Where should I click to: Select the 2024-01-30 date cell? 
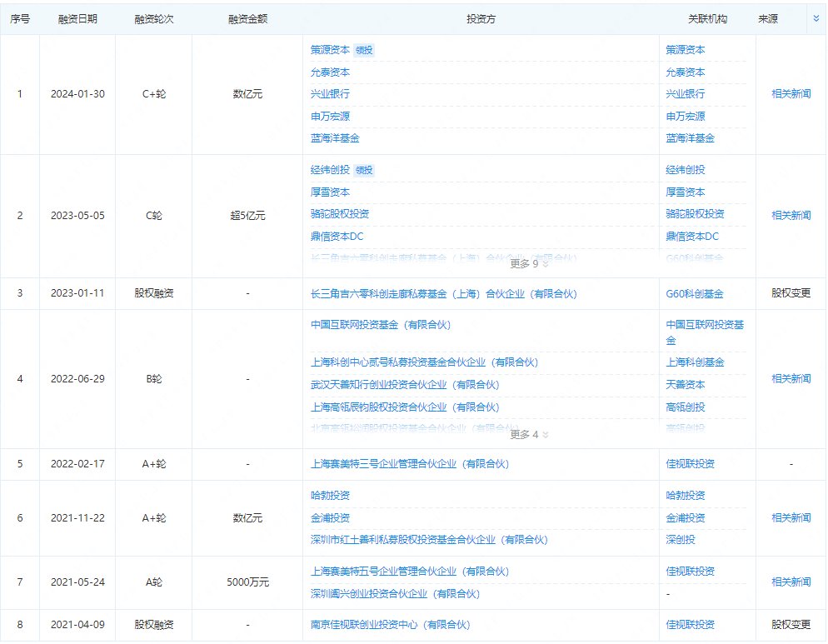point(77,94)
